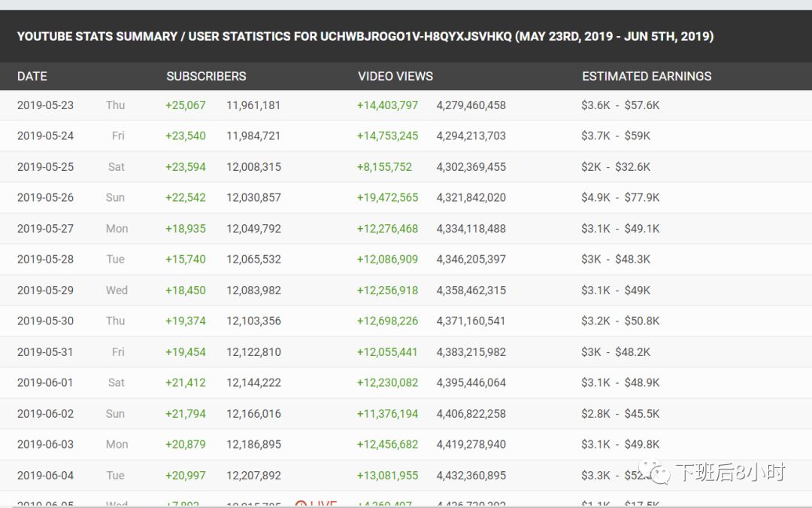Select the 2019-05-23 date cell
812x508 pixels.
coord(45,105)
